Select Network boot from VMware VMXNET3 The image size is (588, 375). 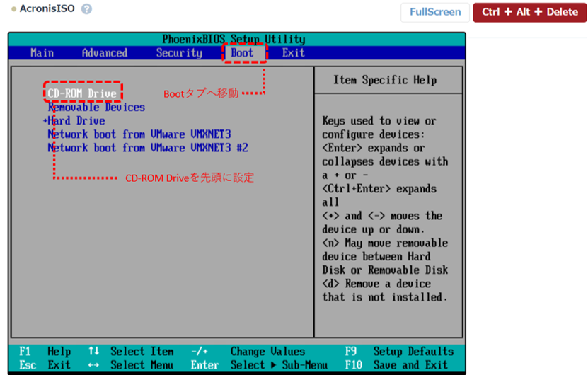pos(139,134)
